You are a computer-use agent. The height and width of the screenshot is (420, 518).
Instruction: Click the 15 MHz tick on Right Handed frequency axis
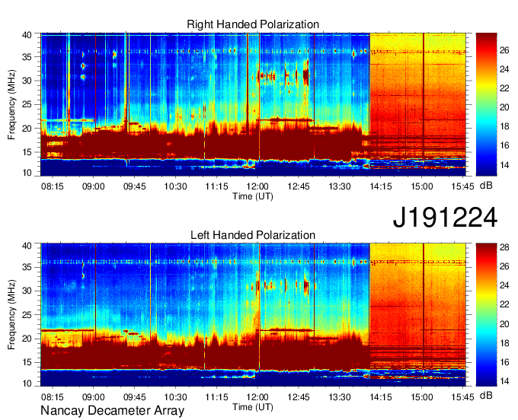tap(27, 152)
